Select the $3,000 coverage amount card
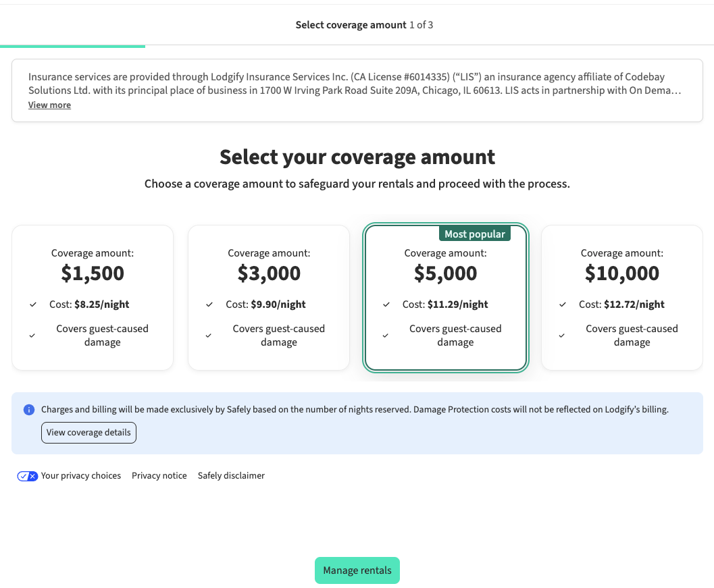Viewport: 714px width, 588px height. 269,298
